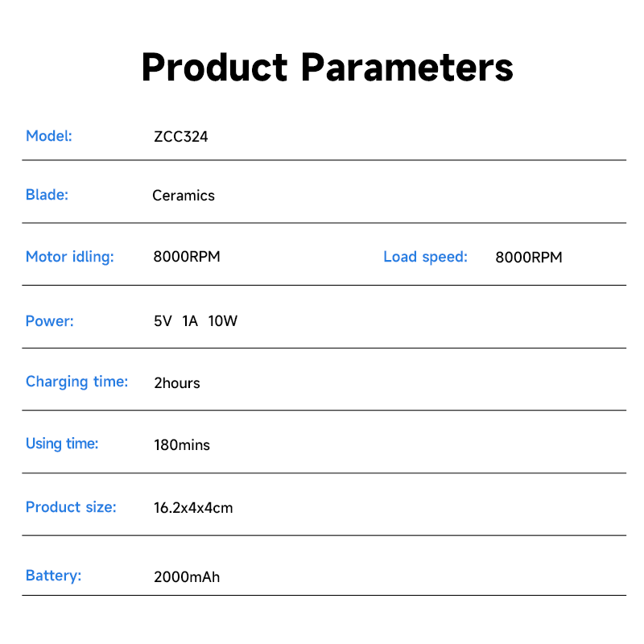644x644 pixels.
Task: Click the Load speed label
Action: point(425,257)
